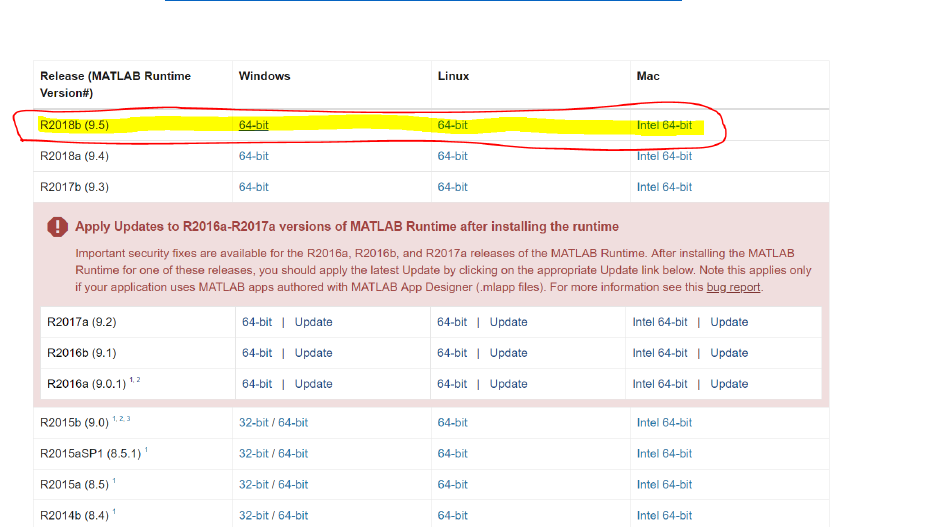
Task: Download R2018a Windows 64-bit runtime
Action: [x=253, y=156]
